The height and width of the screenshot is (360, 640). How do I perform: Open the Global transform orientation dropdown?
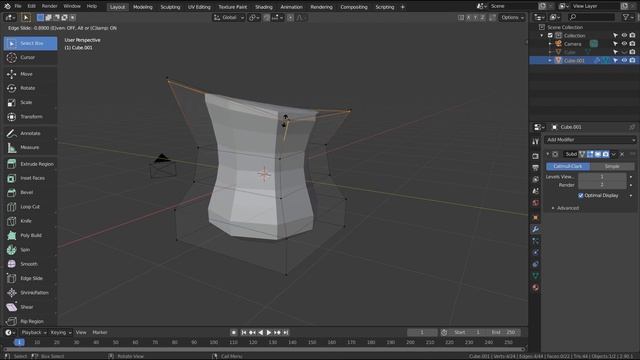pos(229,18)
